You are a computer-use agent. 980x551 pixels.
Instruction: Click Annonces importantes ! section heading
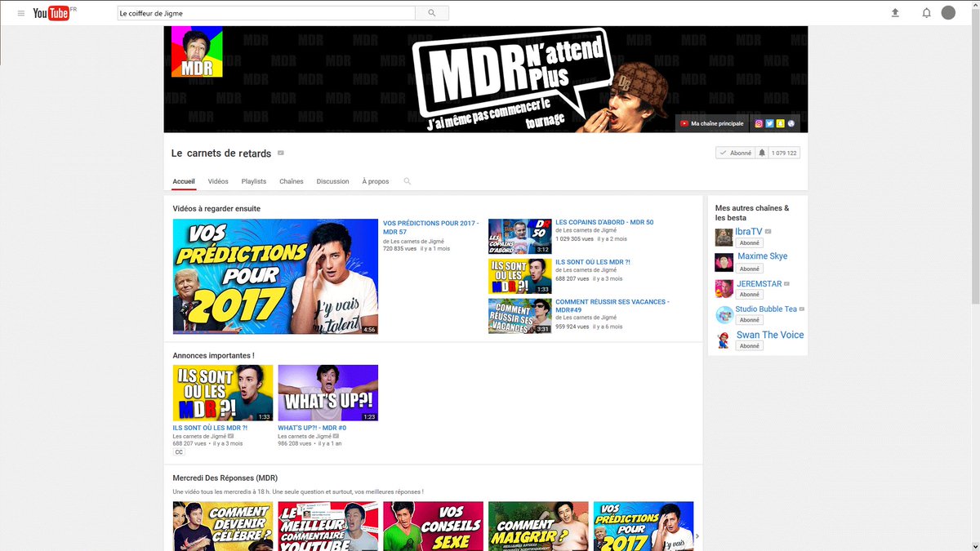click(x=213, y=355)
